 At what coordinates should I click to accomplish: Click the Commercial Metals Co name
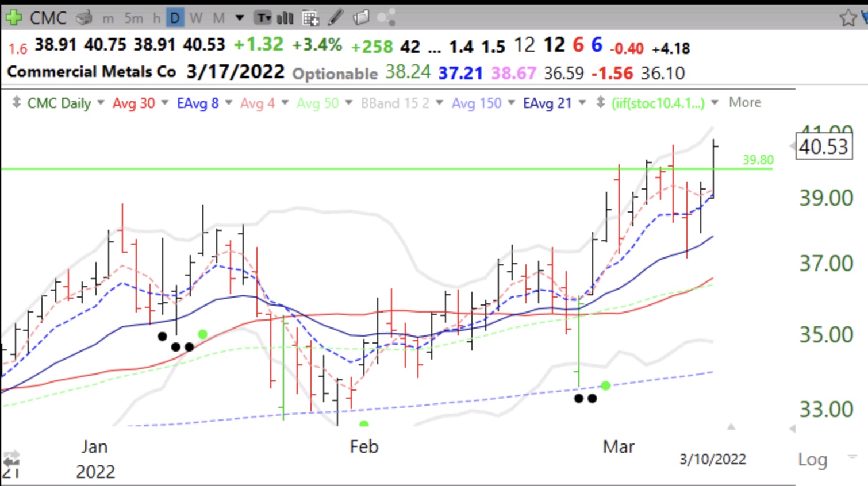pos(91,72)
